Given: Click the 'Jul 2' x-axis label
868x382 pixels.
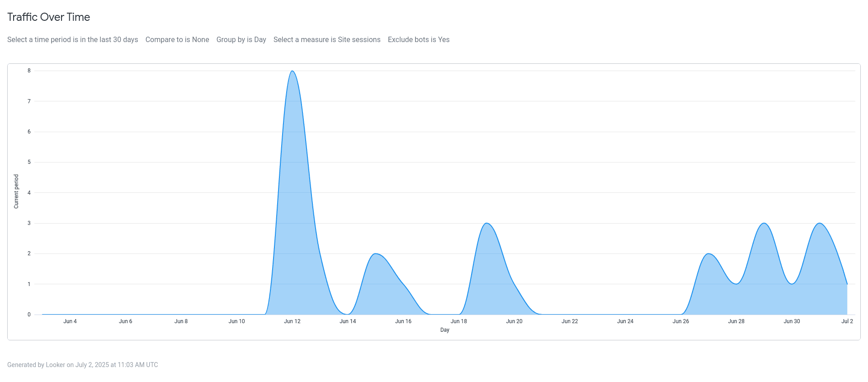Looking at the screenshot, I should pos(847,321).
